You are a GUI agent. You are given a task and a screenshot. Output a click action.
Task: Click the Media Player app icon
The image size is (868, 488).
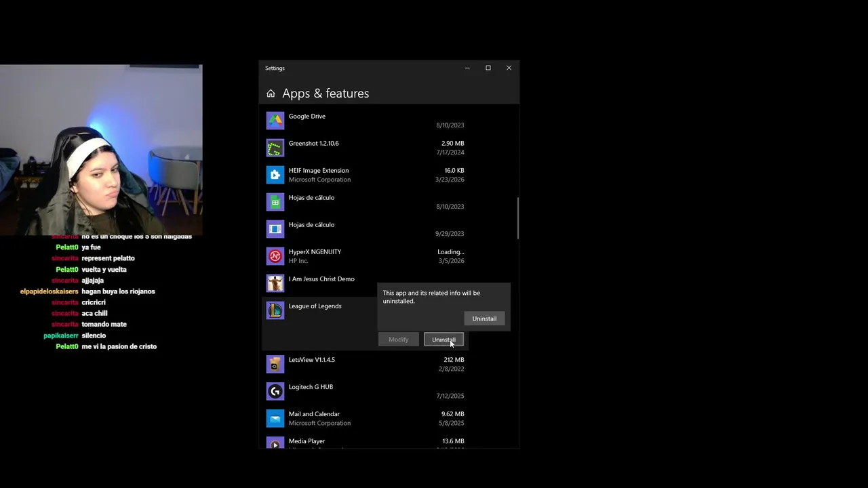point(275,443)
